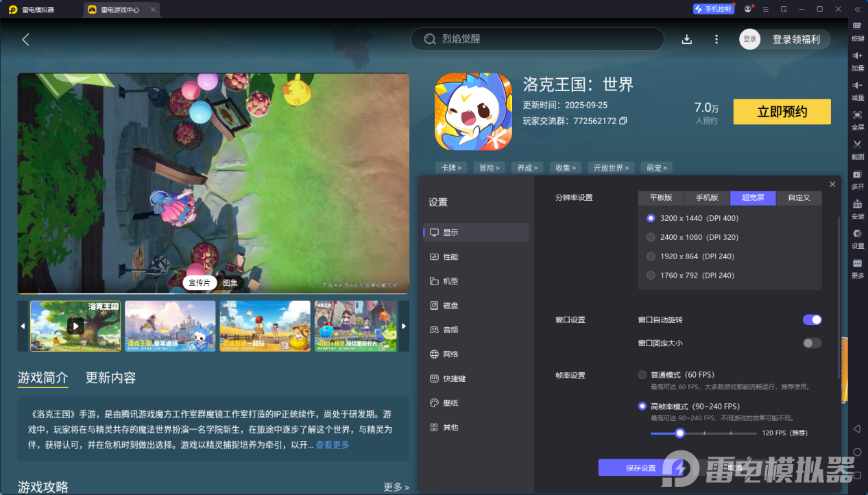This screenshot has height=495, width=868.
Task: Show 图集 gallery view
Action: (x=230, y=282)
